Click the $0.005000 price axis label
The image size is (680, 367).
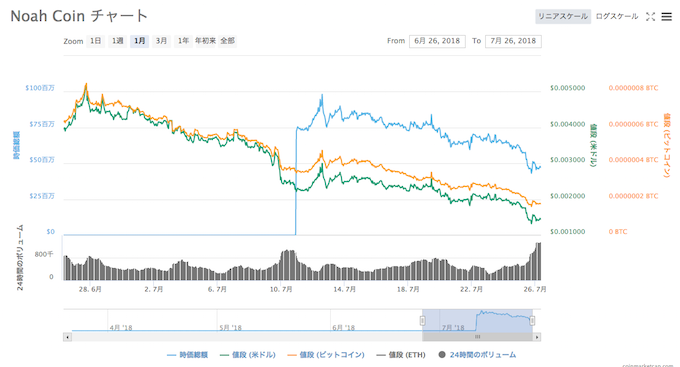[567, 88]
